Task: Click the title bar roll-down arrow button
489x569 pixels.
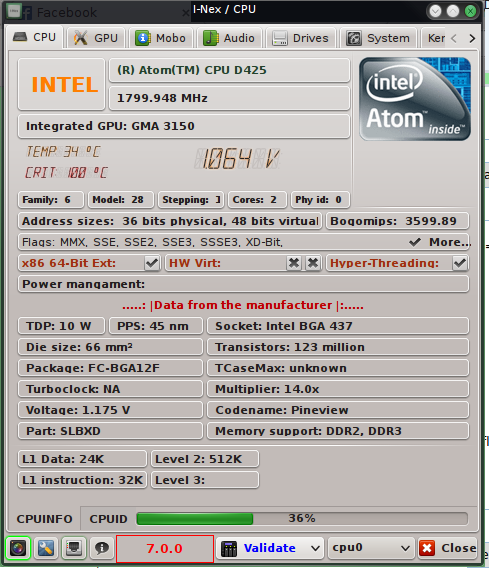Action: click(435, 12)
